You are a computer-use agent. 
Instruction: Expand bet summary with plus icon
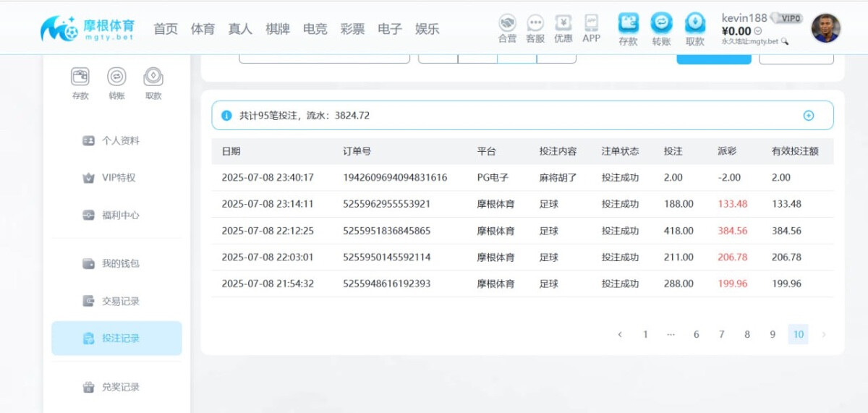tap(809, 116)
